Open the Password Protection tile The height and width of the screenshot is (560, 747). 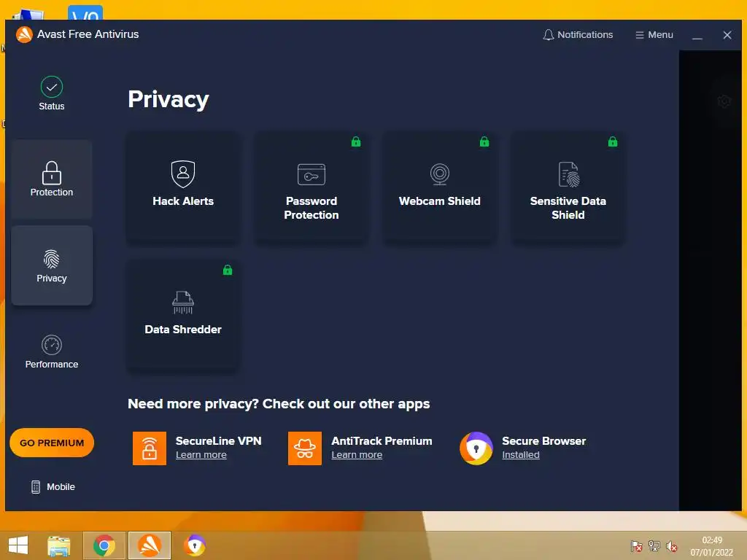click(x=311, y=187)
